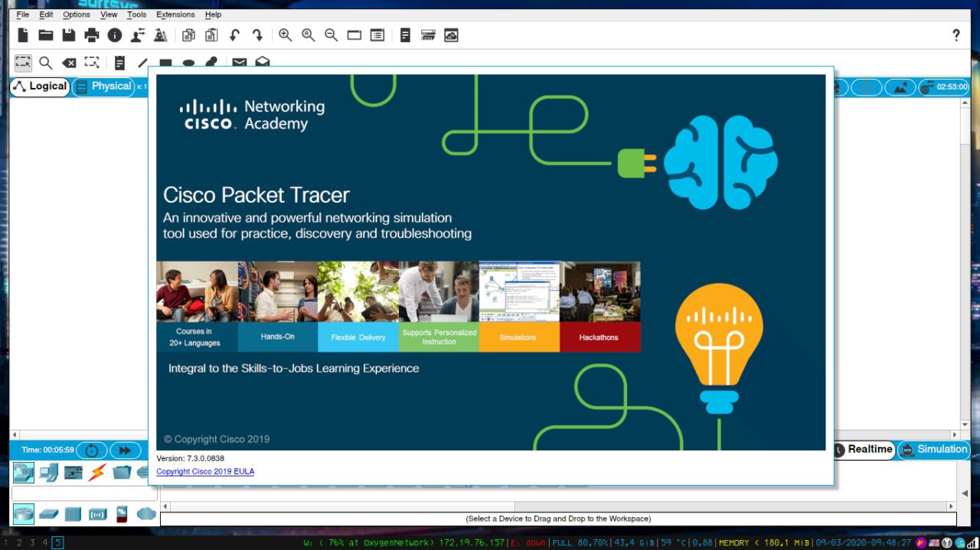Click the Fast Forward Time button

[126, 451]
